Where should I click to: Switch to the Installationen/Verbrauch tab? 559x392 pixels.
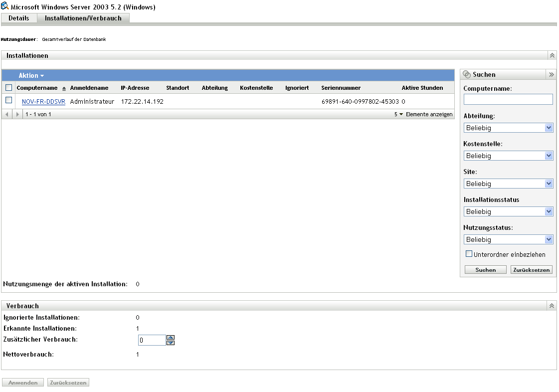(x=83, y=18)
